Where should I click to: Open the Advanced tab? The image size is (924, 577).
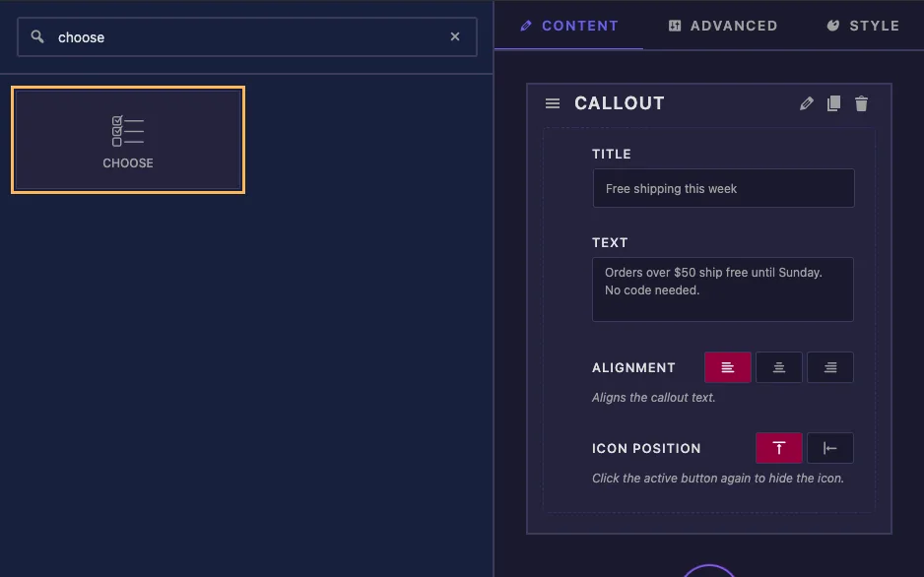[x=723, y=26]
